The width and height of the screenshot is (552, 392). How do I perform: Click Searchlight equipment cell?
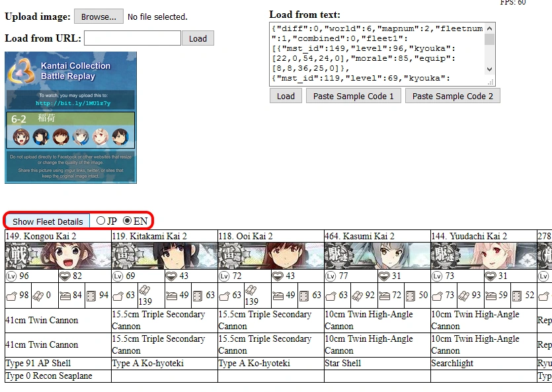click(483, 363)
